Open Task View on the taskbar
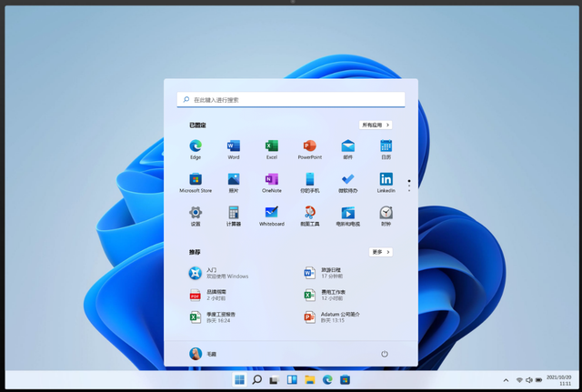Viewport: 582px width, 392px height. [x=275, y=380]
